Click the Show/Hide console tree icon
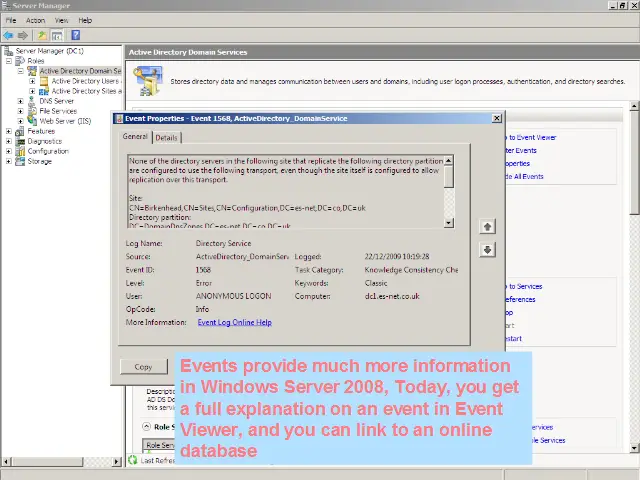640x480 pixels. [57, 36]
